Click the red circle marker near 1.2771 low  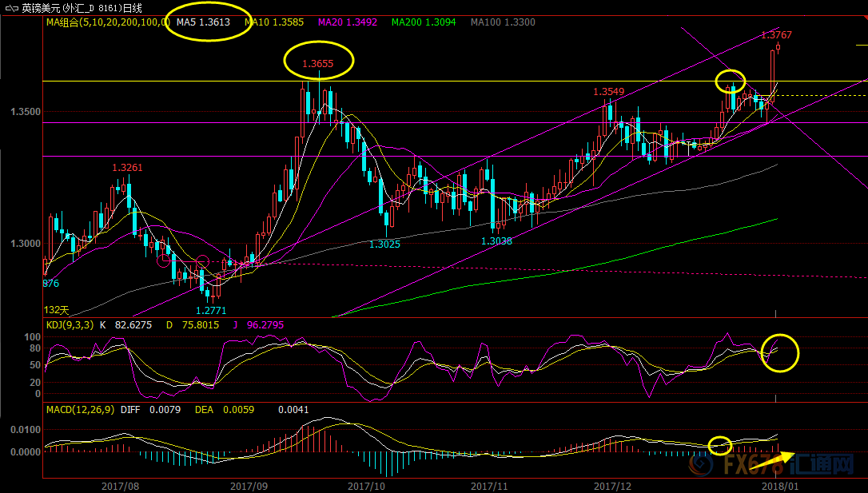pos(202,261)
